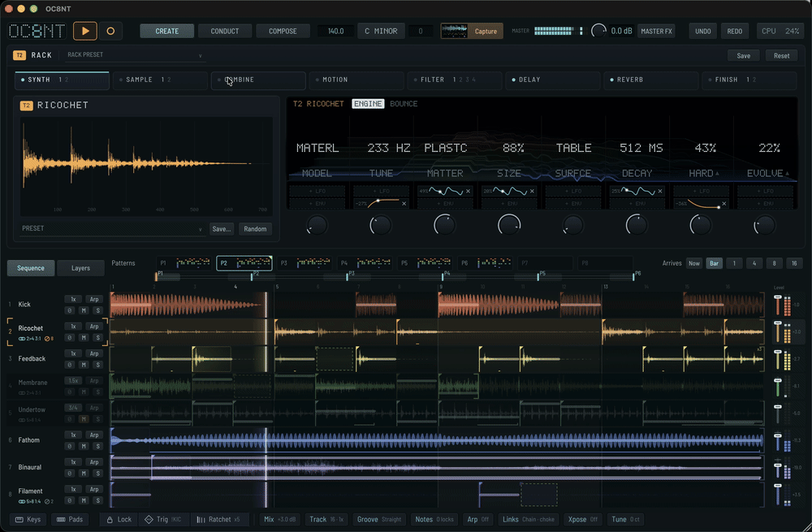This screenshot has height=532, width=812.
Task: Mute the Kick track
Action: [x=84, y=310]
